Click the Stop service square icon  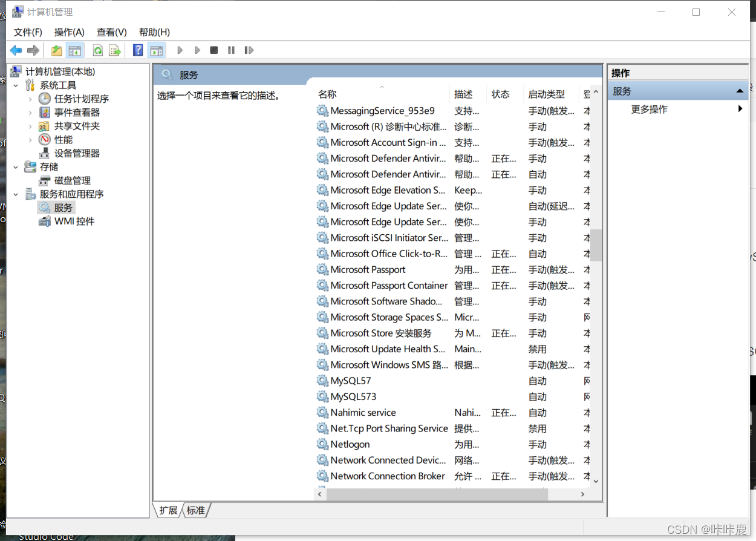coord(213,50)
